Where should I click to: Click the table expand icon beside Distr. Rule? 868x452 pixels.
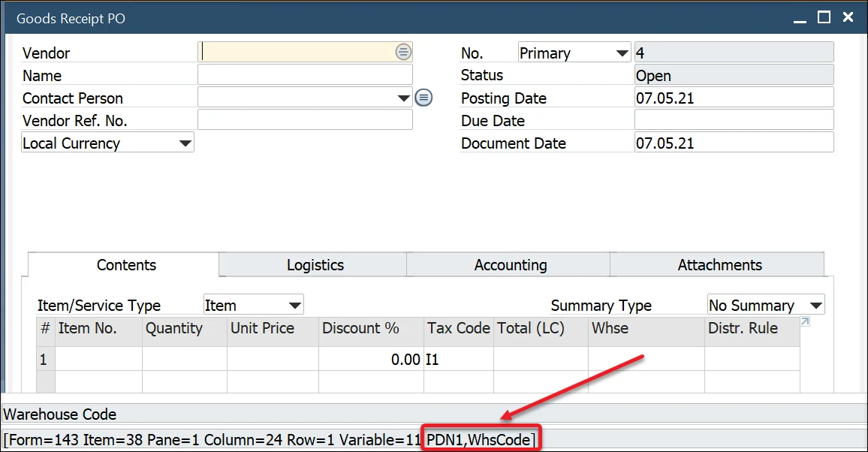805,321
